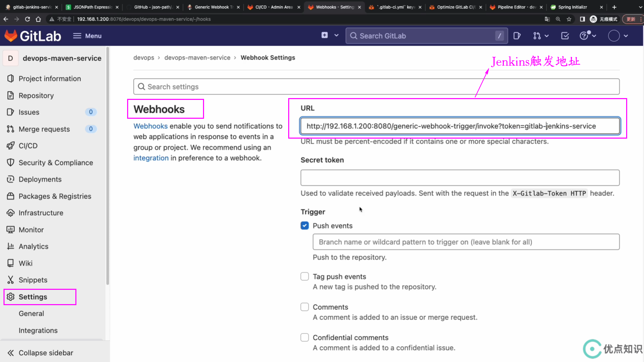644x362 pixels.
Task: Focus the Search GitLab field
Action: click(427, 36)
